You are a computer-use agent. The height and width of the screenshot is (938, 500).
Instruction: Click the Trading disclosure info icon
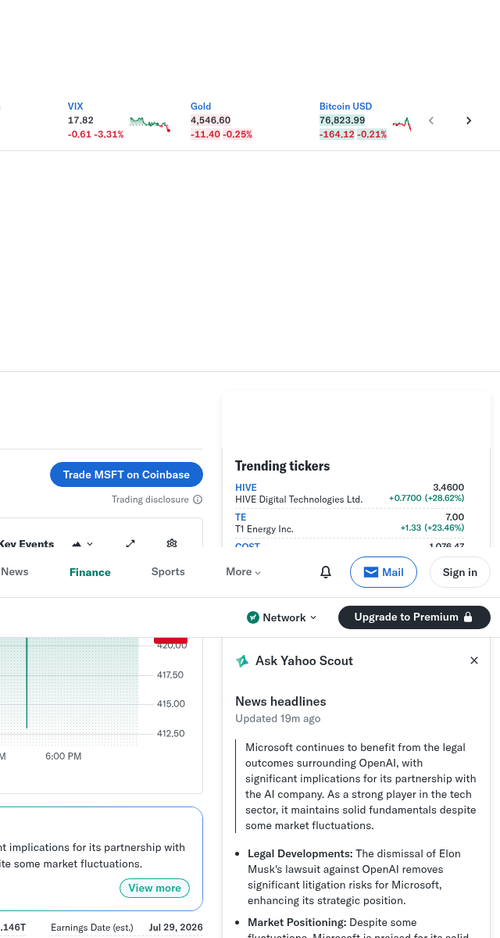click(197, 500)
